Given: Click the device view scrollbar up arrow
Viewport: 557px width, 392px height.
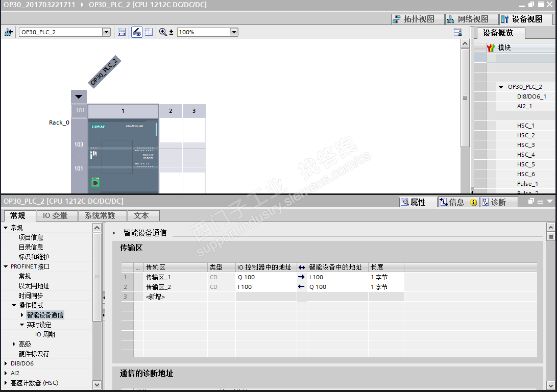Looking at the screenshot, I should pyautogui.click(x=465, y=44).
